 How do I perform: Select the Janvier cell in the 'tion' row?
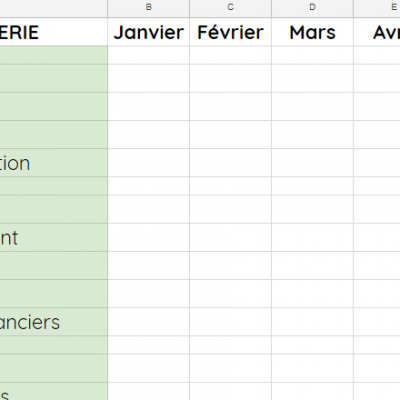pyautogui.click(x=149, y=163)
